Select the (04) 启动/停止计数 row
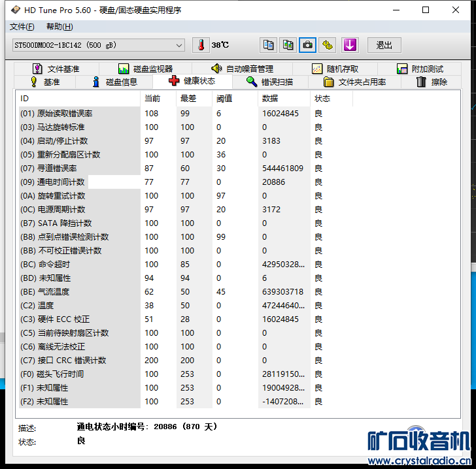Image resolution: width=476 pixels, height=469 pixels. [186, 140]
